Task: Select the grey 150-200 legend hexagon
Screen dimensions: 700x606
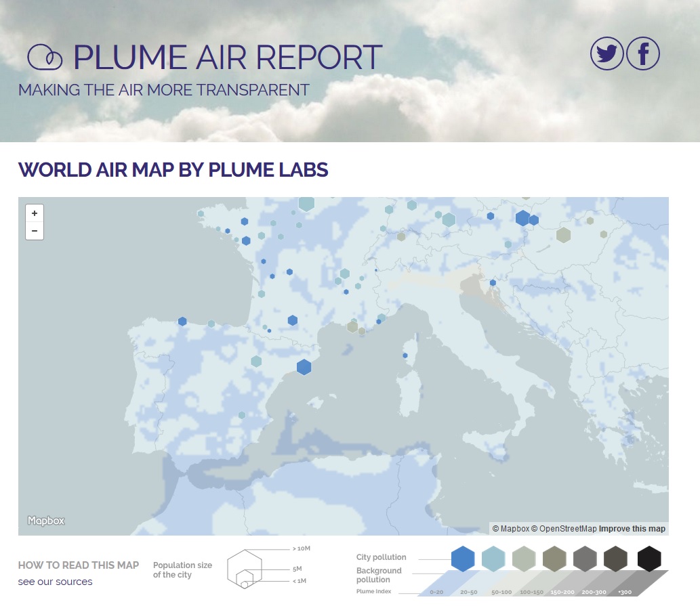Action: tap(585, 559)
